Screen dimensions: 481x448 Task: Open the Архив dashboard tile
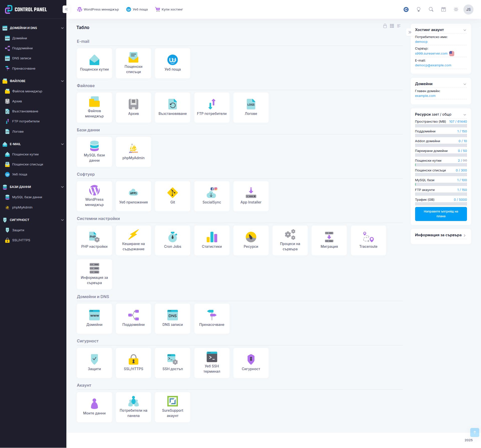[133, 108]
